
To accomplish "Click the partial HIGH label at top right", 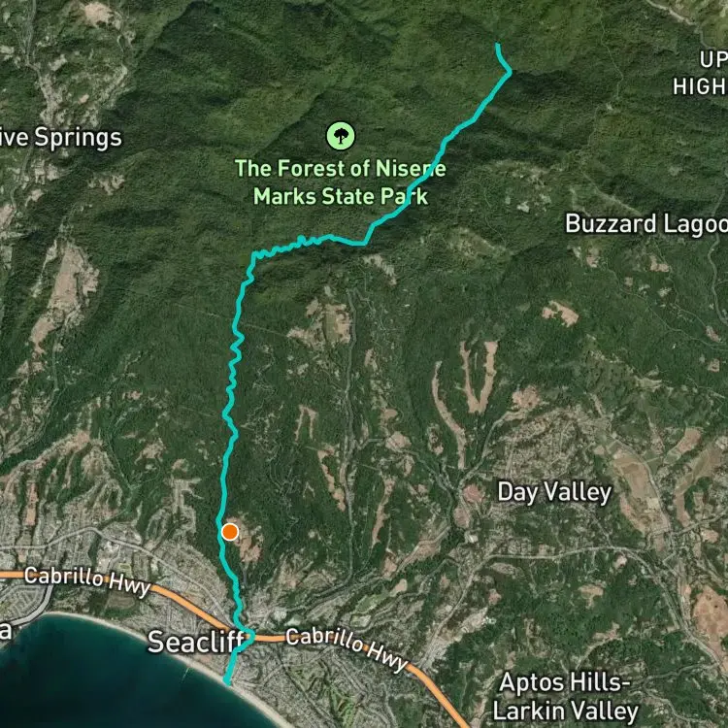I will click(x=700, y=86).
